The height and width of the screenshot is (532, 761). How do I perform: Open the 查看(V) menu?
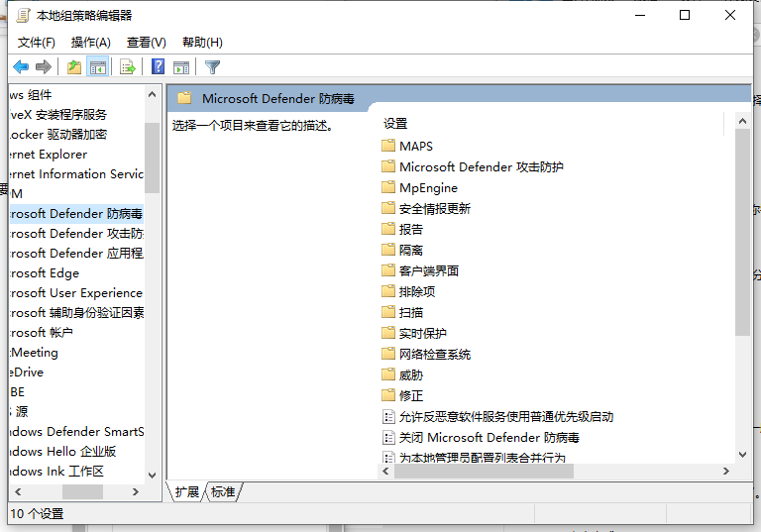(146, 43)
